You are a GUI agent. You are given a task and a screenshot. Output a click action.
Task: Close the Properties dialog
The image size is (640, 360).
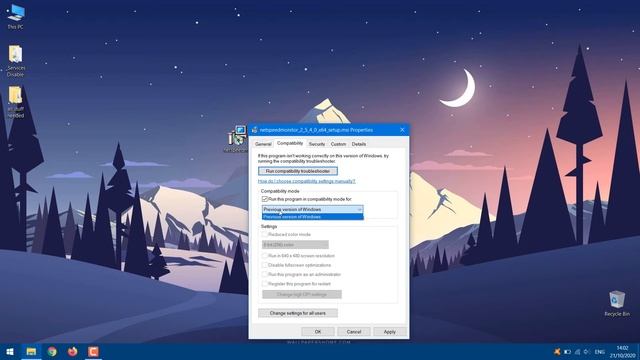click(402, 130)
